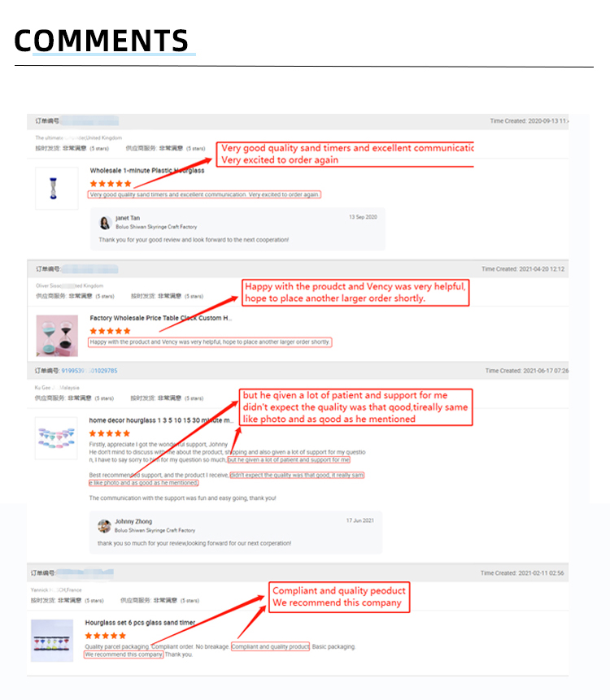Image resolution: width=610 pixels, height=700 pixels.
Task: Open the home decor hourglass 1 3 5 10 title
Action: [x=161, y=420]
